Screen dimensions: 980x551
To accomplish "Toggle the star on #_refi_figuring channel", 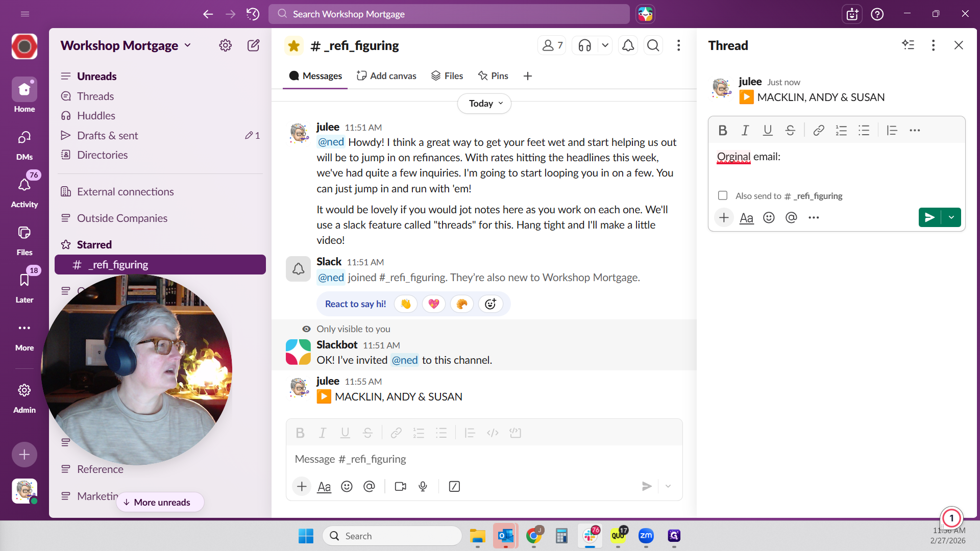I will (x=293, y=46).
